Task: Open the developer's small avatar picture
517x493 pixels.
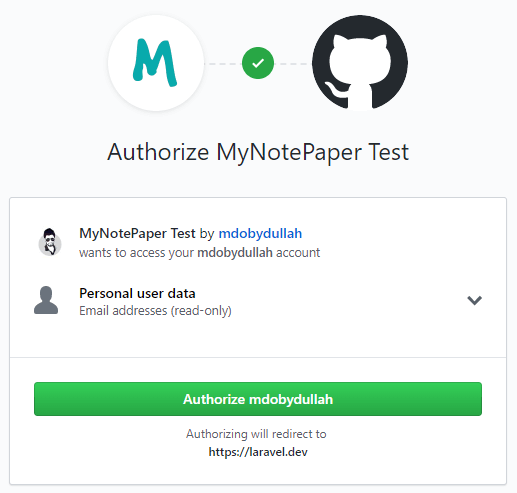Action: pos(50,242)
